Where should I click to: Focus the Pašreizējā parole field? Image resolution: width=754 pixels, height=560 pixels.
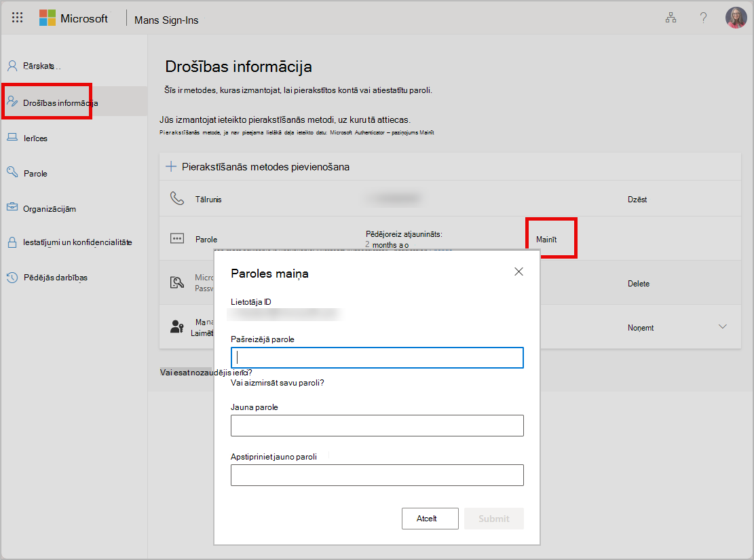pos(377,358)
